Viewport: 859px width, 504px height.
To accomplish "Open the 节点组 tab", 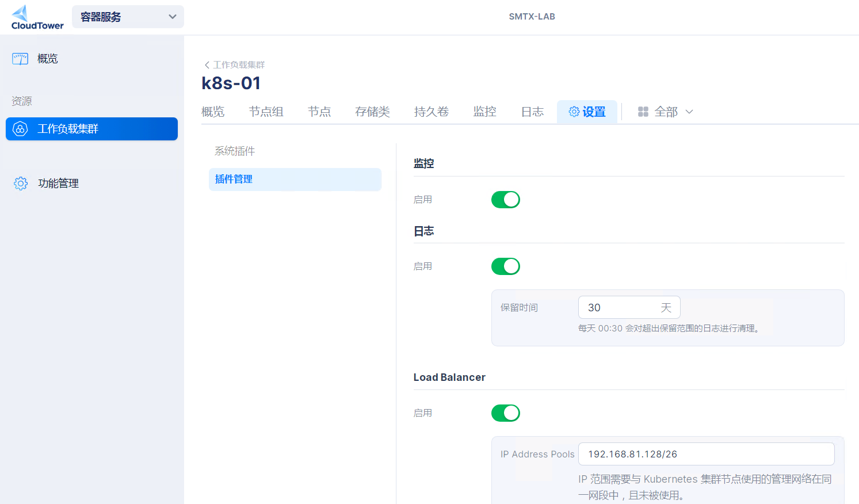I will click(266, 112).
